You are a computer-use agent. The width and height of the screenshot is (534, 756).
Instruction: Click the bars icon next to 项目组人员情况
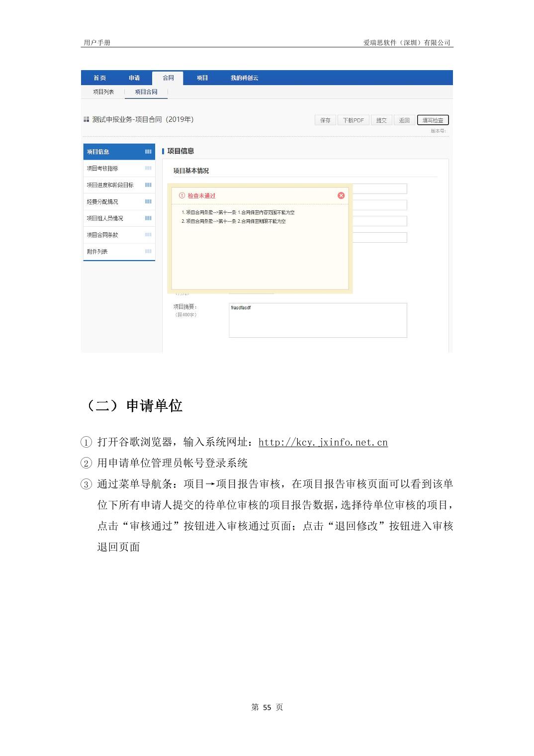click(148, 218)
